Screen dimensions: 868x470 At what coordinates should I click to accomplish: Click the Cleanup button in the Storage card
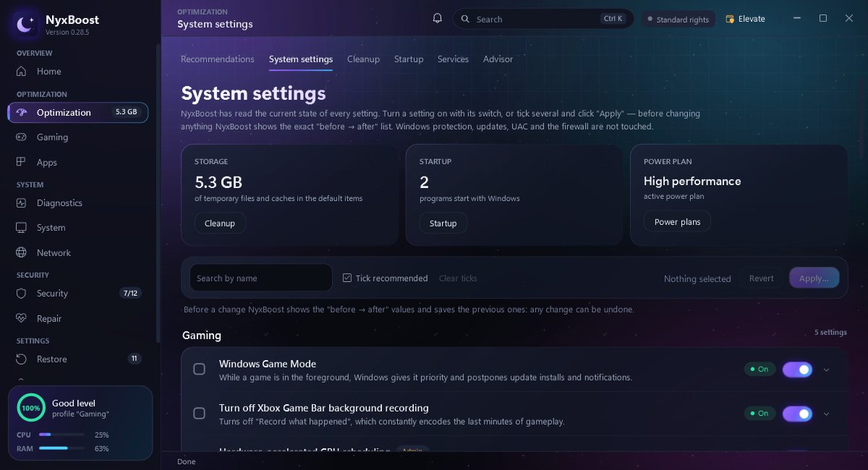220,223
